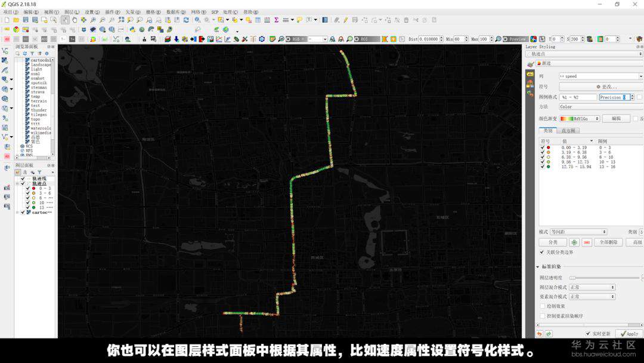Toggle the cartoc basemap layer visibility

click(23, 213)
